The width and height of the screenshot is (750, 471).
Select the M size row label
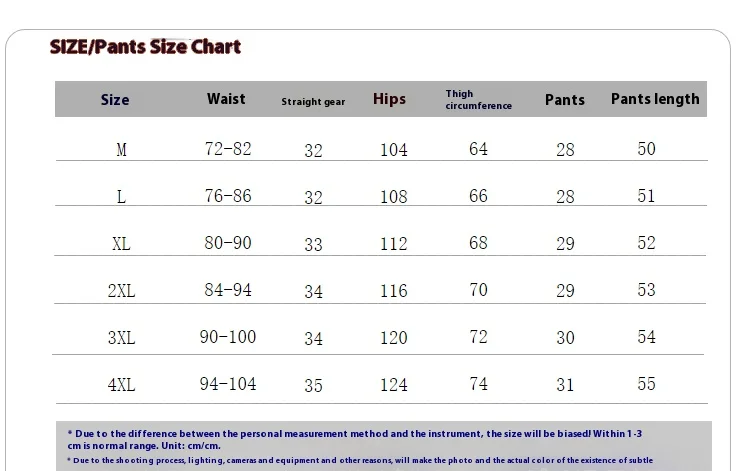tap(121, 150)
